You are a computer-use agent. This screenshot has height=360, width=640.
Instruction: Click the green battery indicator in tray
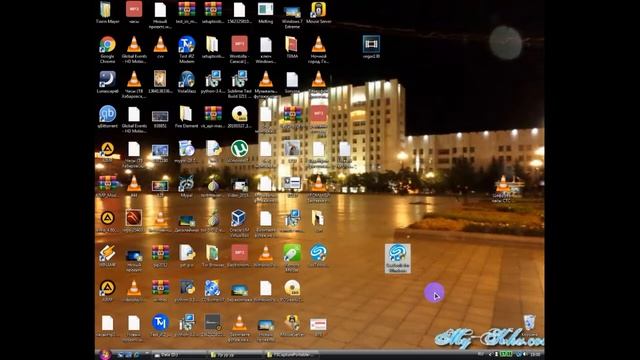click(x=506, y=354)
